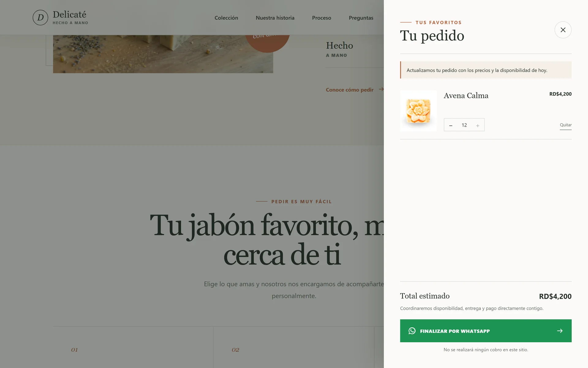Close the Tu pedido cart panel

click(563, 30)
